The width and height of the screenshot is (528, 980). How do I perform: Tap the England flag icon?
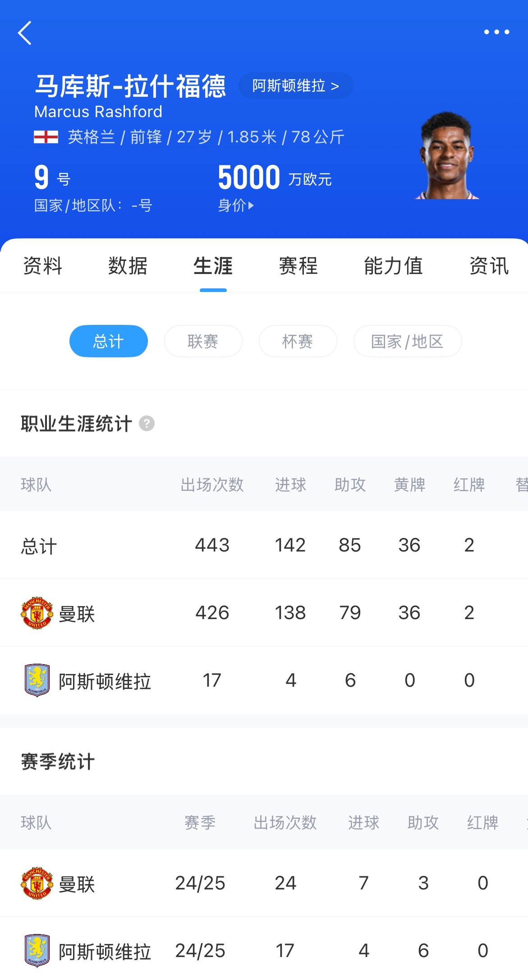pyautogui.click(x=46, y=137)
